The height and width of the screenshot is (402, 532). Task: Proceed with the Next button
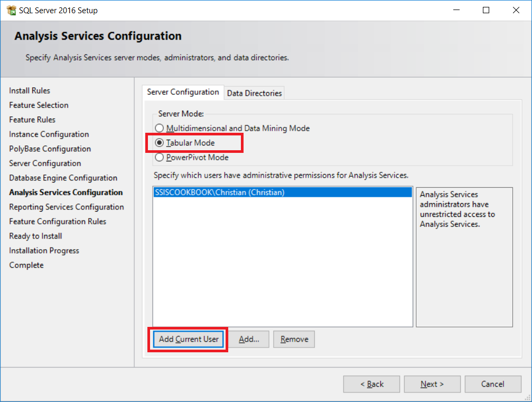point(432,384)
